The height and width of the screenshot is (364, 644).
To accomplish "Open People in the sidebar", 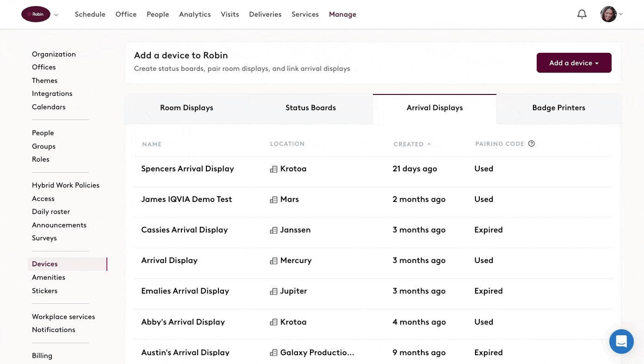I will click(x=43, y=133).
